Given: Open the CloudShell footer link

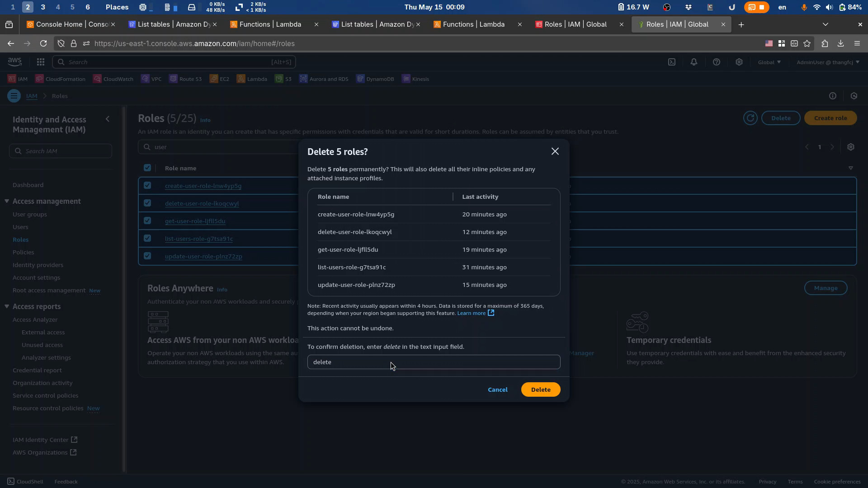Looking at the screenshot, I should coord(25,482).
